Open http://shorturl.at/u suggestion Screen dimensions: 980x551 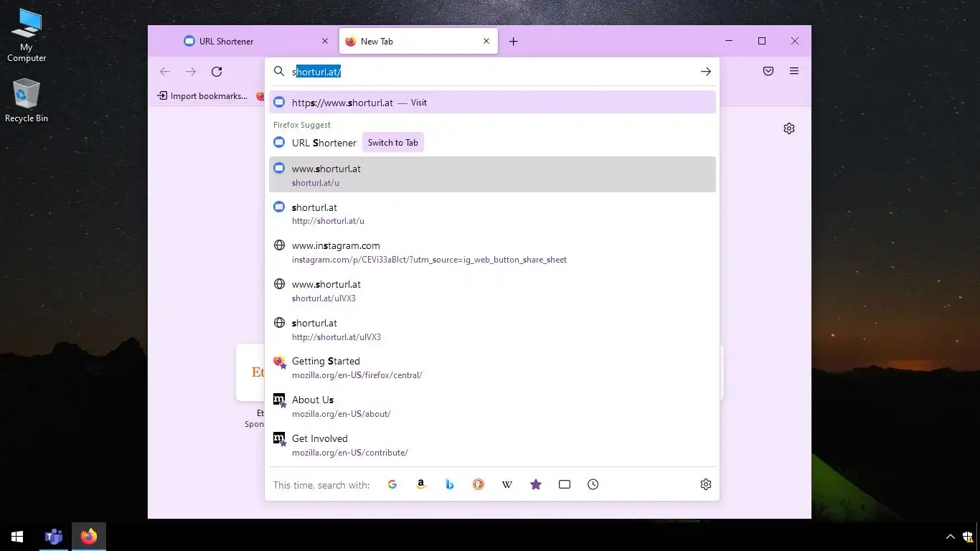tap(492, 213)
